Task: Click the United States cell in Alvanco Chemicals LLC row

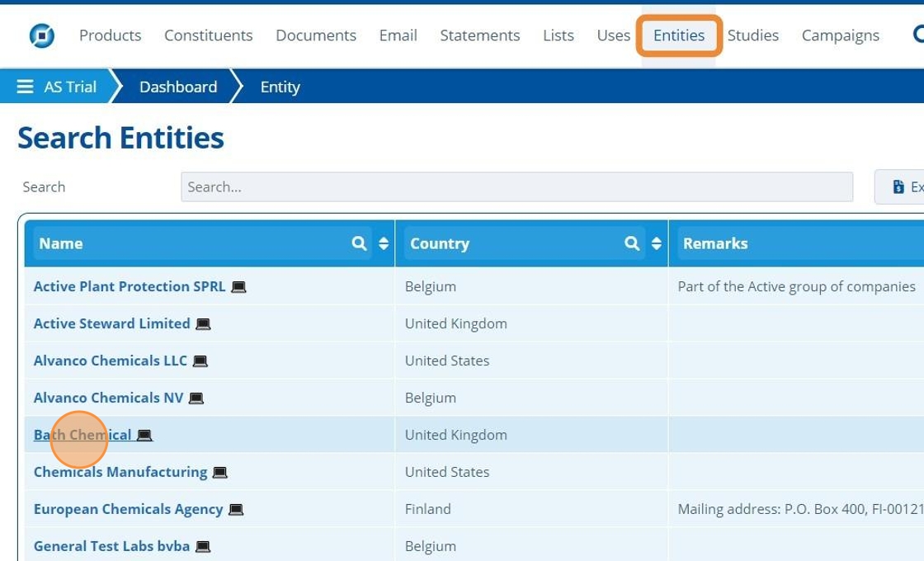Action: coord(446,361)
